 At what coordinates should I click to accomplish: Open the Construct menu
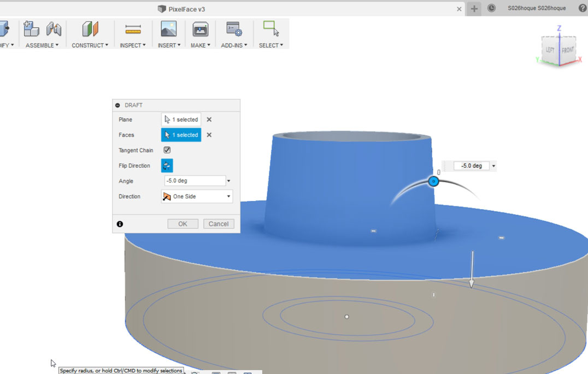tap(90, 45)
